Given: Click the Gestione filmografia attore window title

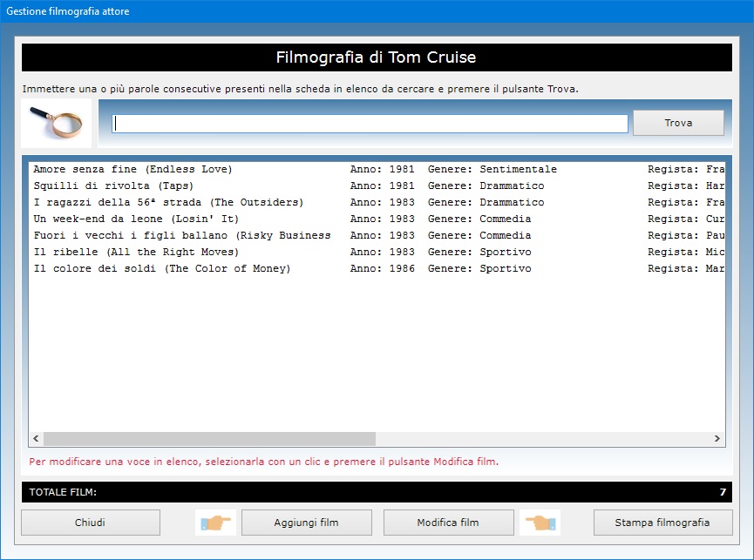Looking at the screenshot, I should tap(68, 11).
